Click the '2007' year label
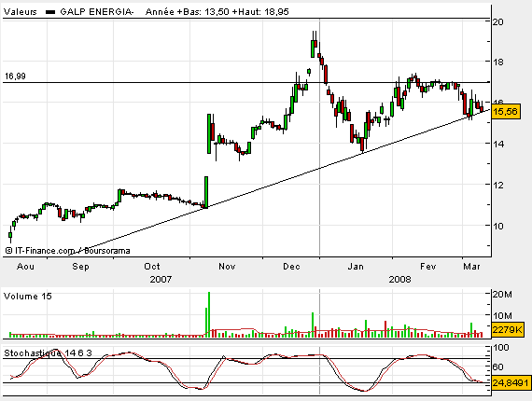Viewport: 532px width, 401px height. tap(161, 280)
